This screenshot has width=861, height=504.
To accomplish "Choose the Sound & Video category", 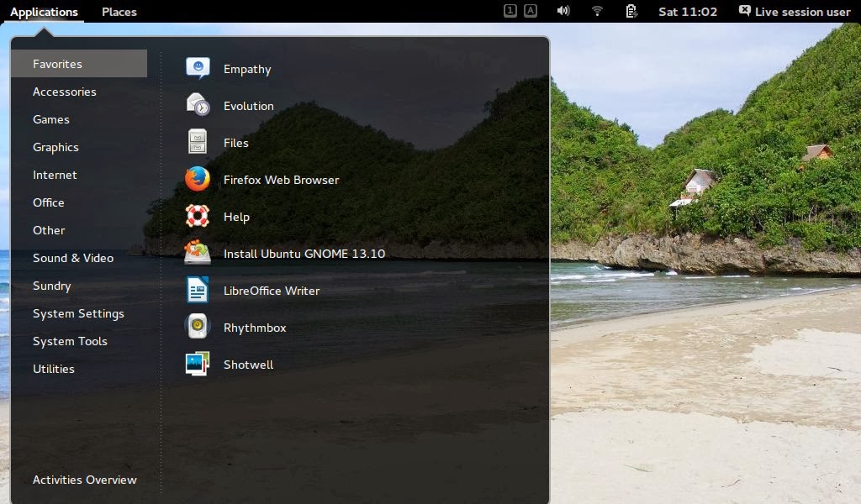I will (73, 258).
